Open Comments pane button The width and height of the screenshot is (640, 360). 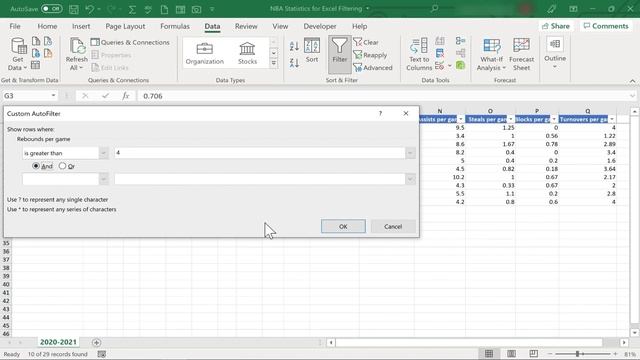click(606, 26)
